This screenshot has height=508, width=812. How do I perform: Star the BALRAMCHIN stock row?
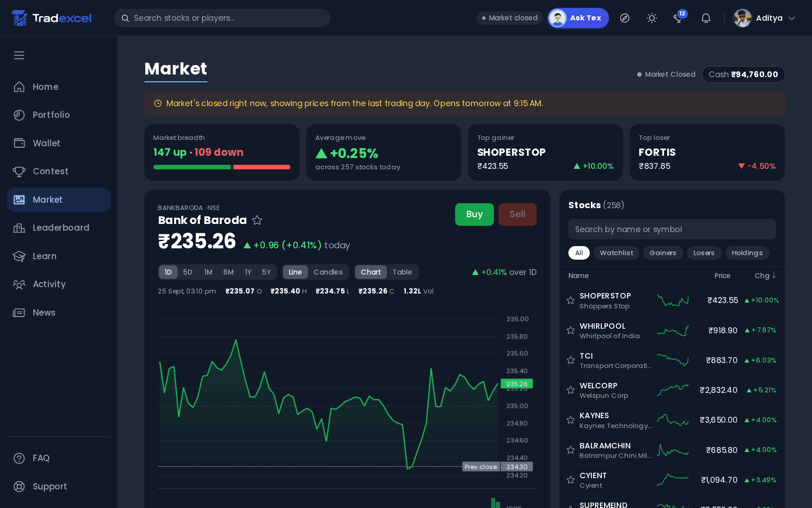tap(571, 450)
